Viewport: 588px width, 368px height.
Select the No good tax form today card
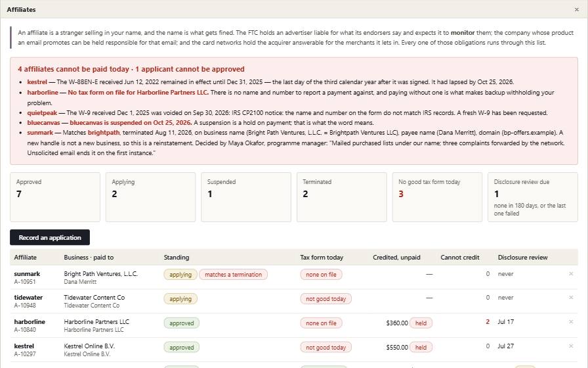437,197
